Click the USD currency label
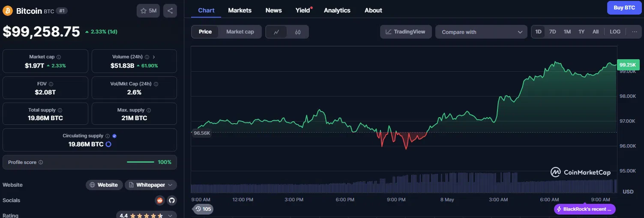 628,191
